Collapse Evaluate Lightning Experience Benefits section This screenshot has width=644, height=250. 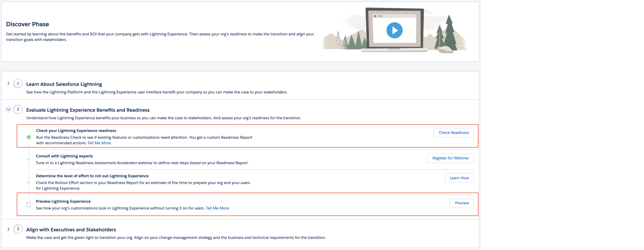pyautogui.click(x=9, y=109)
